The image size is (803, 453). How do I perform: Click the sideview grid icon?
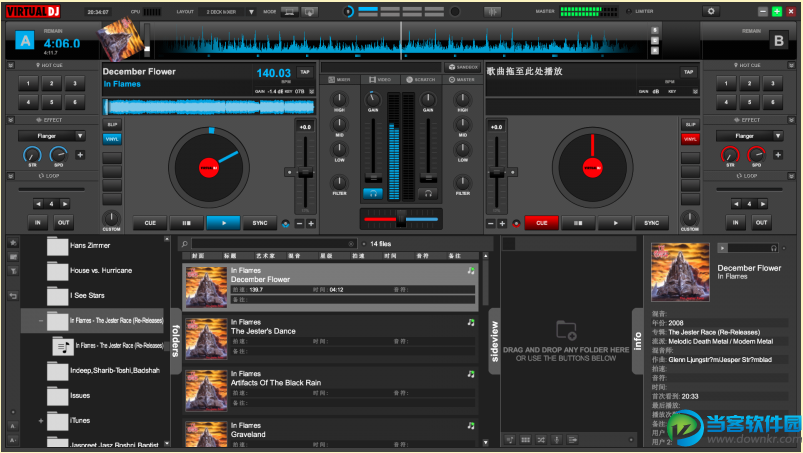click(x=525, y=440)
